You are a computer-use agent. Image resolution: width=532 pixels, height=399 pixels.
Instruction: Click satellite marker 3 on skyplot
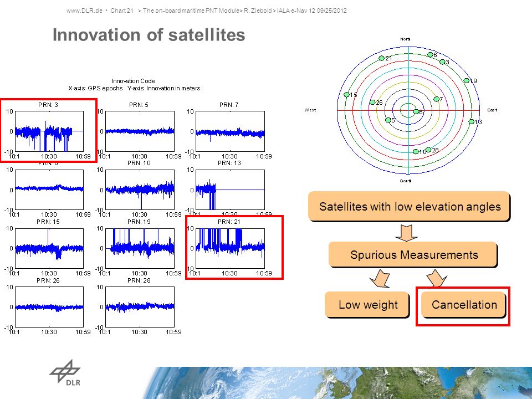tap(442, 62)
